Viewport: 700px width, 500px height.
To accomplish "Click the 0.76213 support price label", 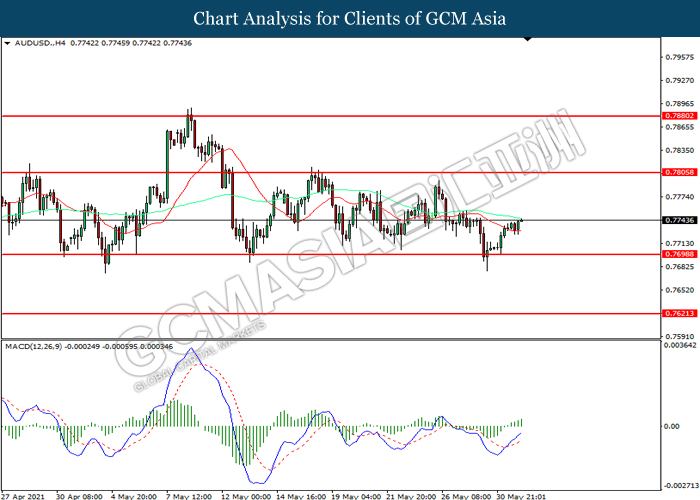I will (x=679, y=313).
